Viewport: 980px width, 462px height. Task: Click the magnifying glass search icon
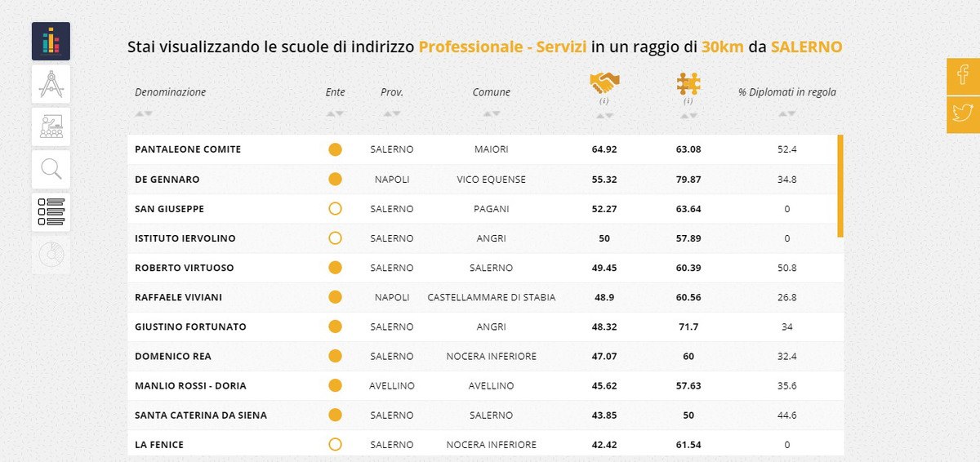[x=51, y=169]
